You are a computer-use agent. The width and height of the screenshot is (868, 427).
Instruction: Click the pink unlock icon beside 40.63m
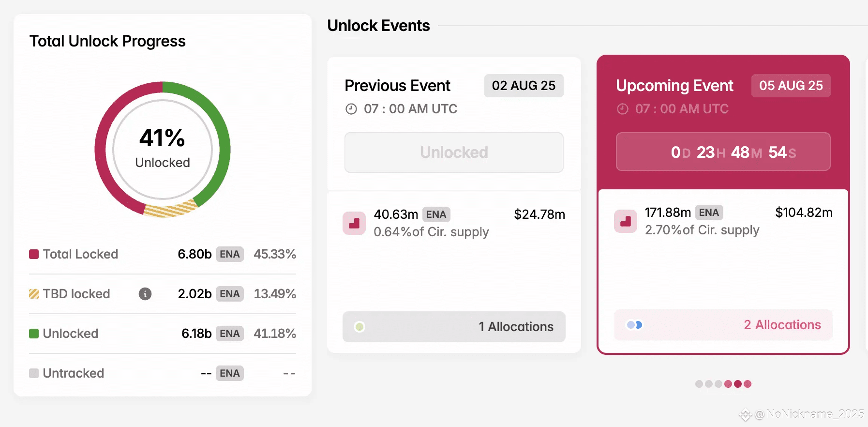coord(354,223)
